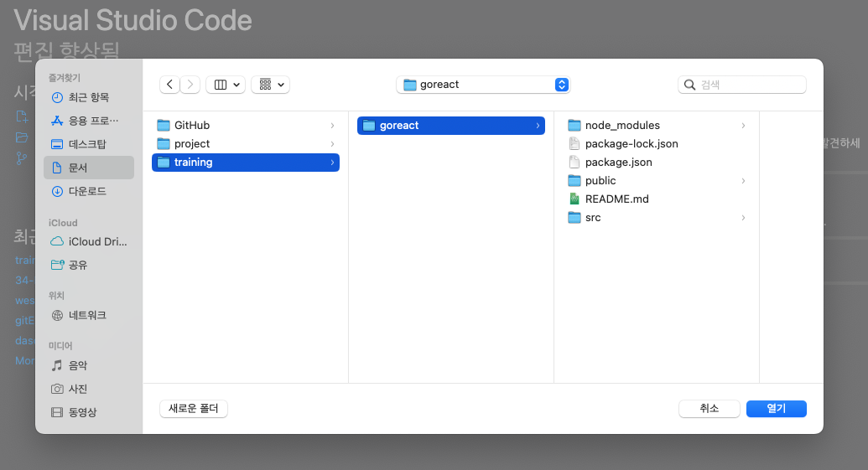Select 동영상 in the sidebar
This screenshot has width=868, height=470.
click(x=89, y=412)
